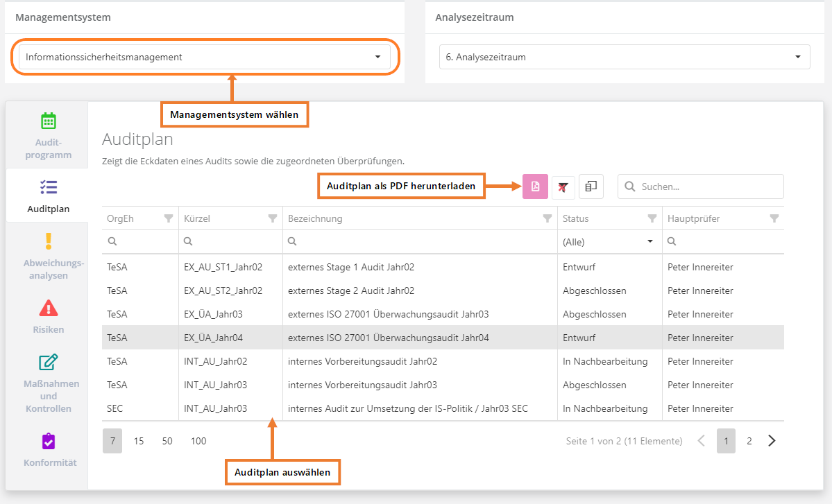The width and height of the screenshot is (832, 504).
Task: Select the Risiken sidebar tab
Action: pos(48,316)
